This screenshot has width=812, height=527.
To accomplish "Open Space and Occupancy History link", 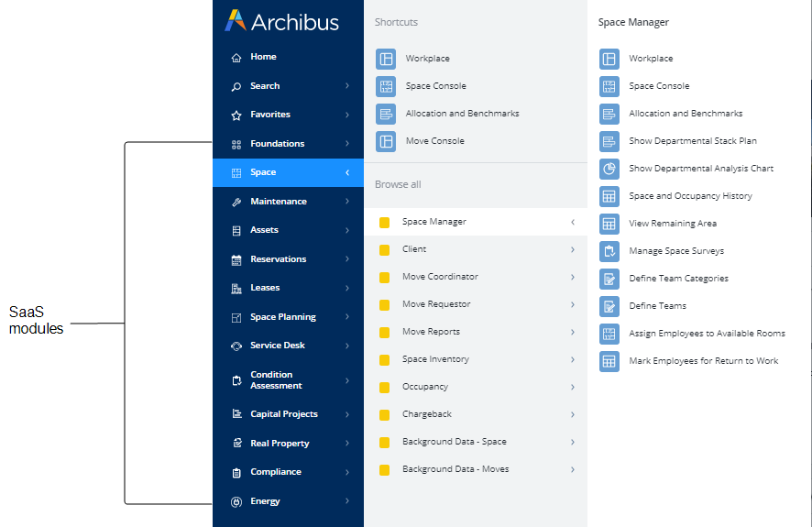I will tap(690, 196).
